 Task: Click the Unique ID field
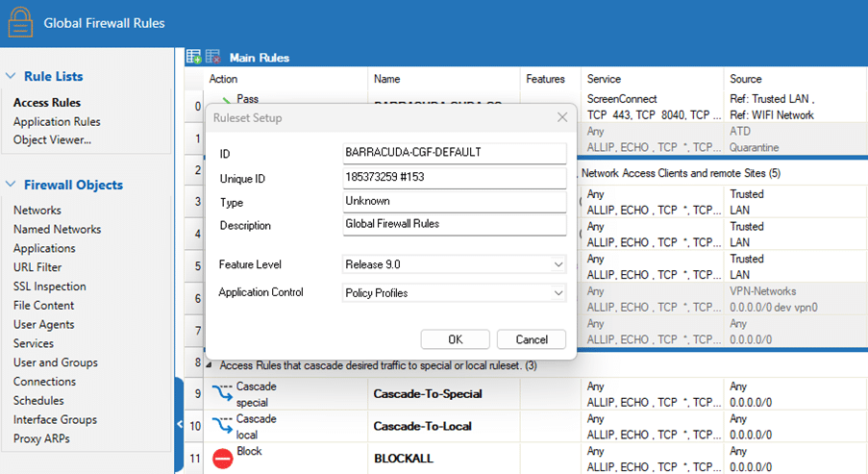tap(455, 177)
